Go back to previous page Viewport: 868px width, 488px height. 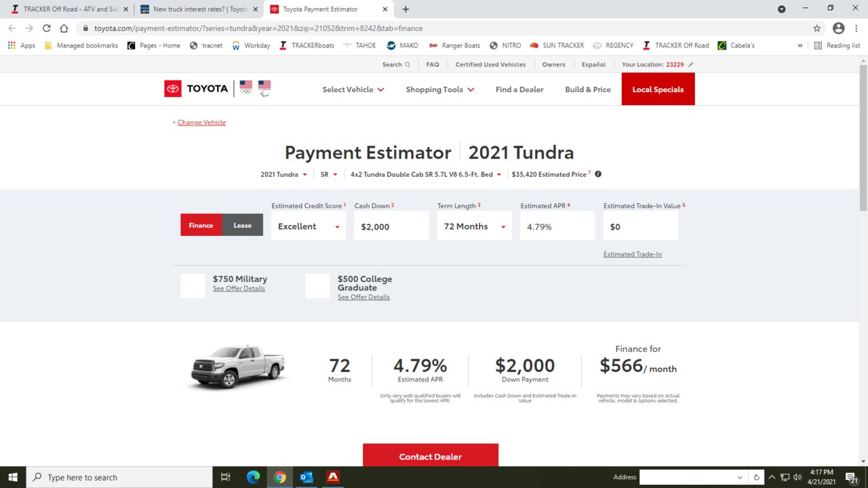(x=12, y=28)
